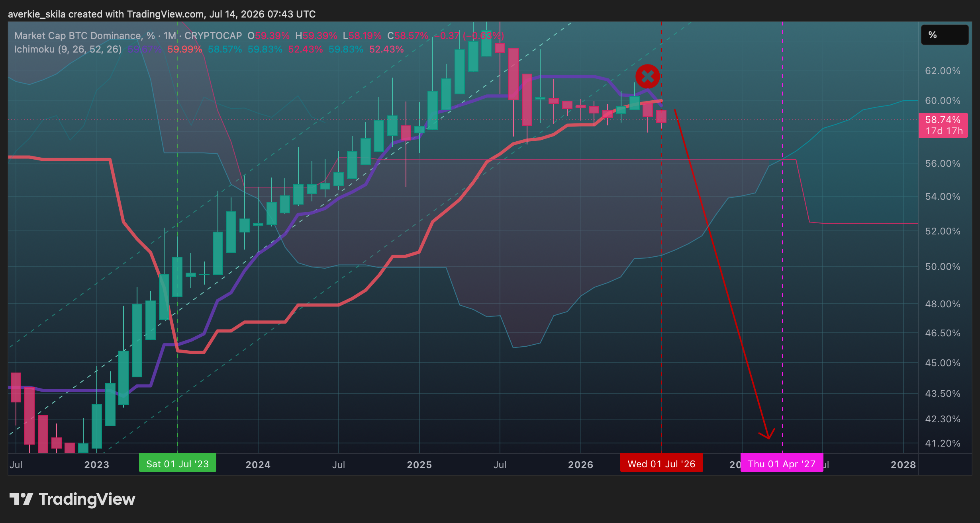Click the 42.30% price axis label
Image resolution: width=980 pixels, height=523 pixels.
pyautogui.click(x=943, y=419)
